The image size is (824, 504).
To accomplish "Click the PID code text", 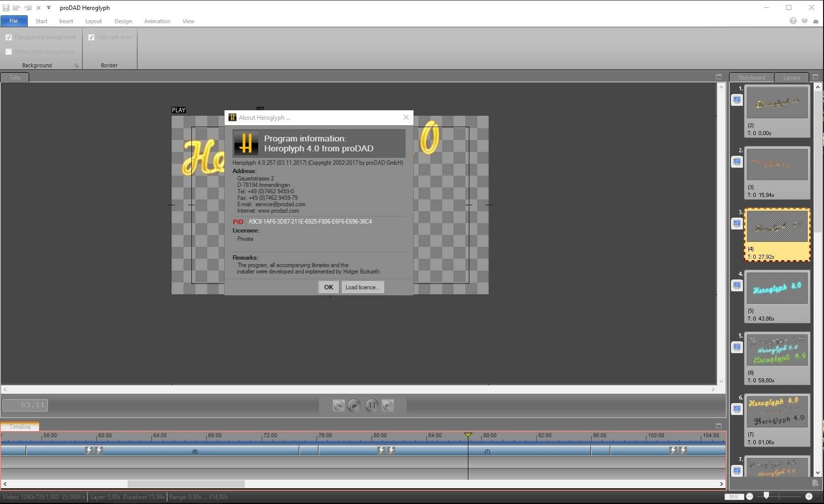I will 310,222.
